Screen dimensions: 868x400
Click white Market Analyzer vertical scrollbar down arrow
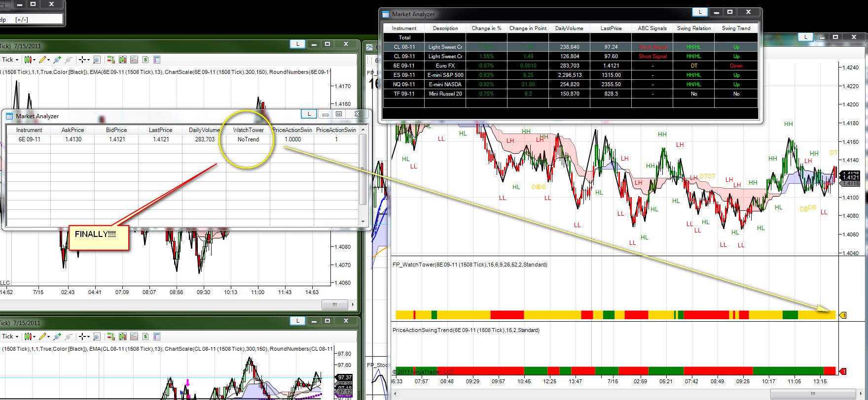pos(363,222)
